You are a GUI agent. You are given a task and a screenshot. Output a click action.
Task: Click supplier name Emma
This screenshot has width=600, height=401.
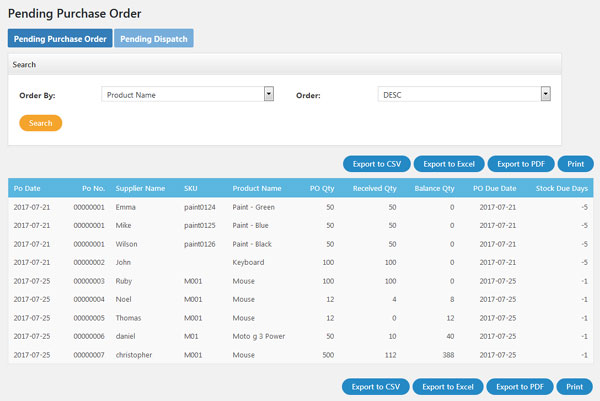pos(126,207)
